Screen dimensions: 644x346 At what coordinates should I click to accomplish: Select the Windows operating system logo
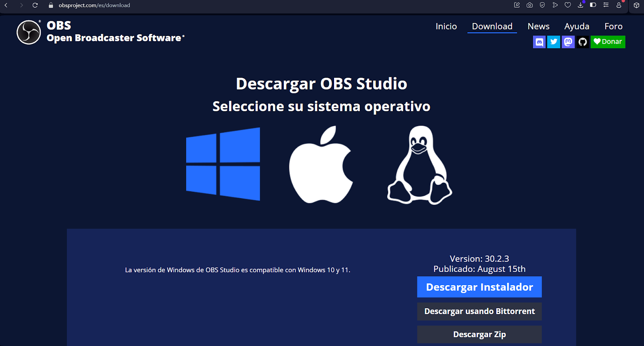pos(223,164)
